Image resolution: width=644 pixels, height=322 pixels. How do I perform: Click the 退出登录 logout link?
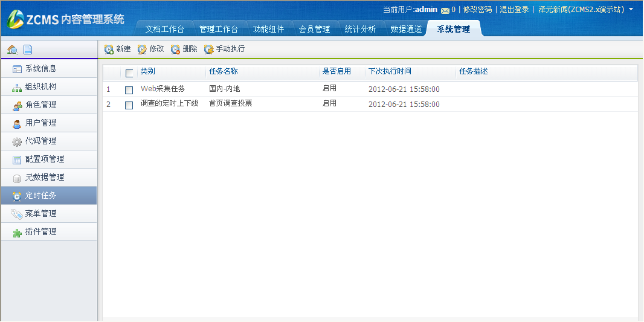(x=514, y=10)
